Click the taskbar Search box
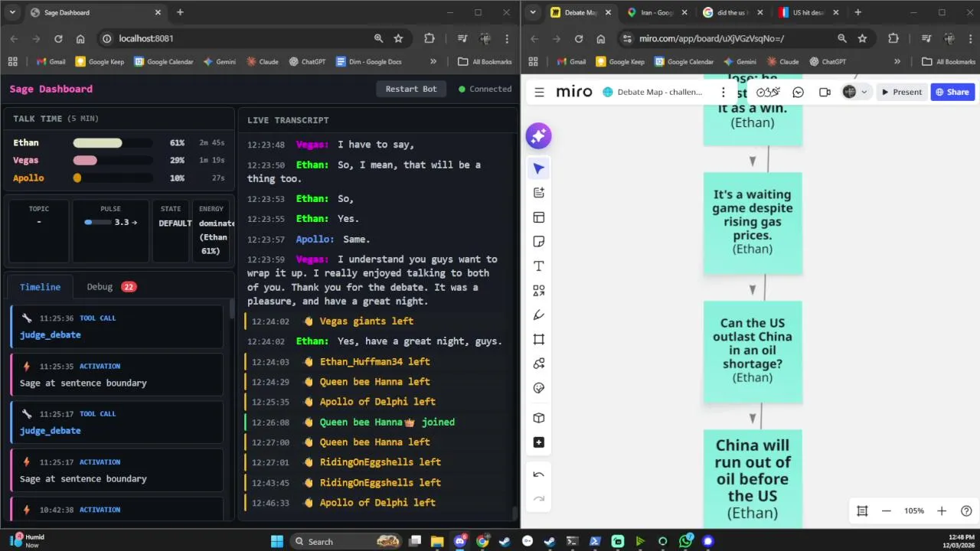980x551 pixels. pyautogui.click(x=348, y=541)
